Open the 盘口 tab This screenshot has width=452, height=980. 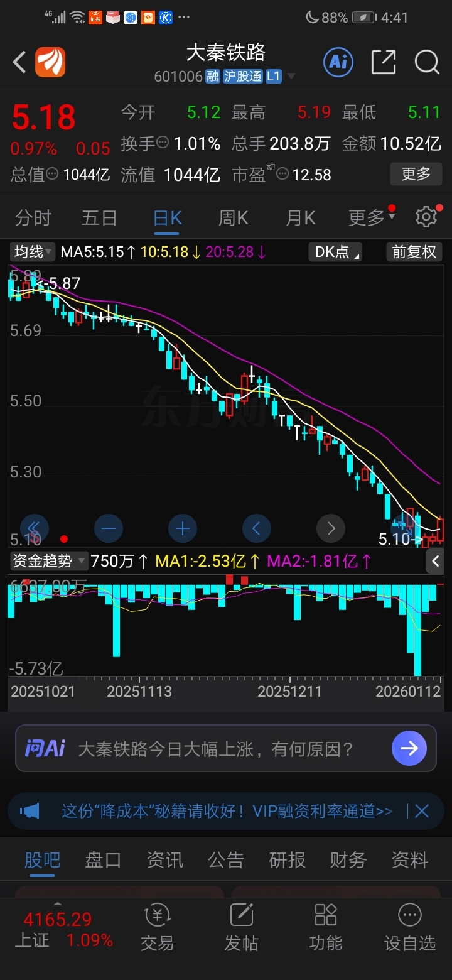tap(104, 859)
